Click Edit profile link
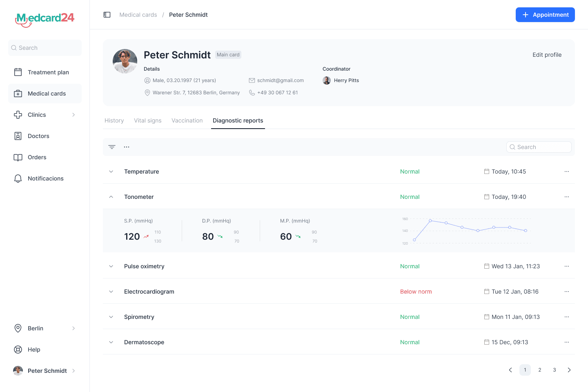 pos(547,55)
